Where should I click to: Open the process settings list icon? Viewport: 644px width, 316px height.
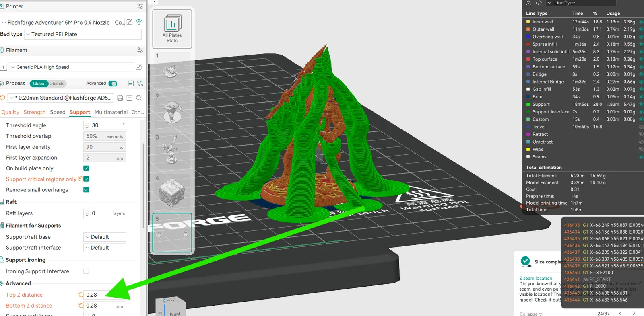coord(131,84)
